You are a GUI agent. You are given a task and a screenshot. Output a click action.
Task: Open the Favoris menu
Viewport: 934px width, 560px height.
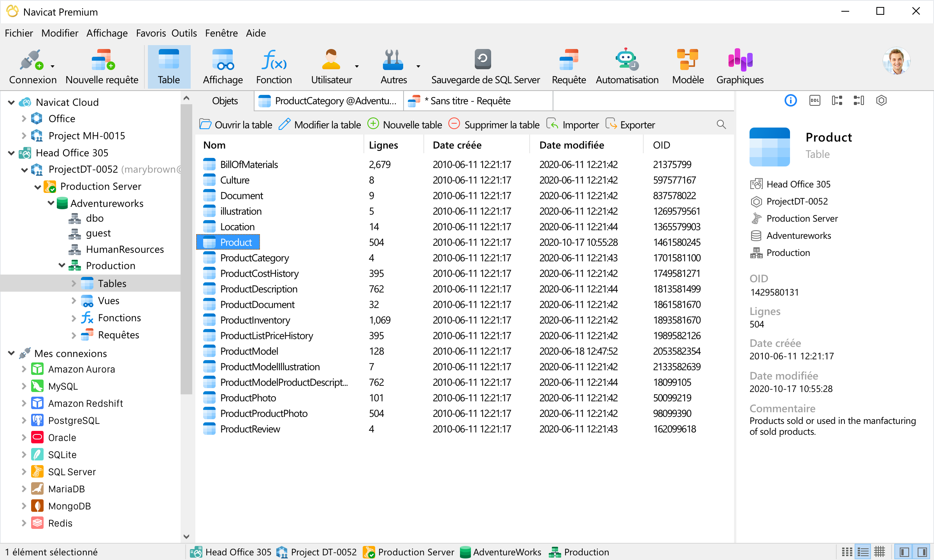point(151,33)
